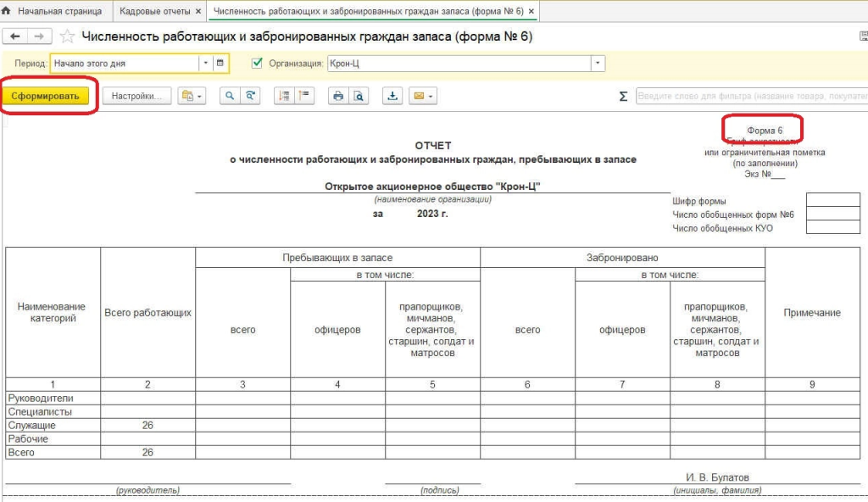The image size is (868, 502).
Task: Close the Кадровые отчеты tab
Action: coord(198,11)
